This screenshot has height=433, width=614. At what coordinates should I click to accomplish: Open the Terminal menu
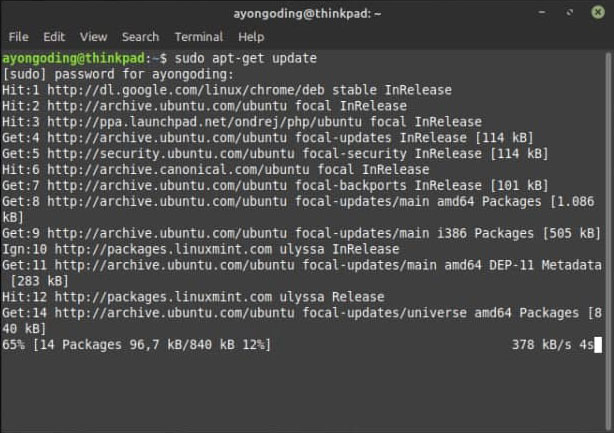[199, 37]
